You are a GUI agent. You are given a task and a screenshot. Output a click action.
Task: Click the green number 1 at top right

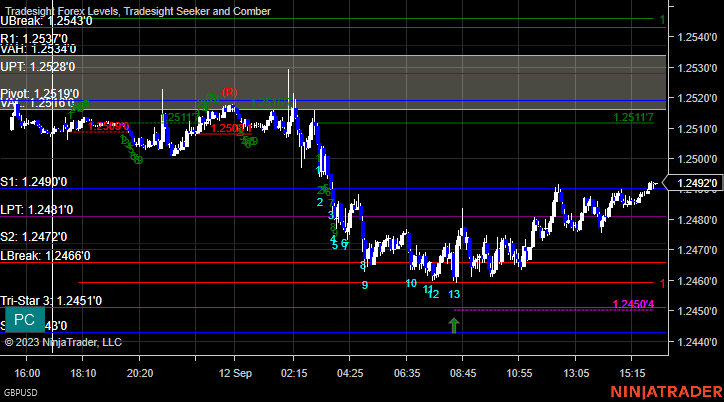coord(663,19)
